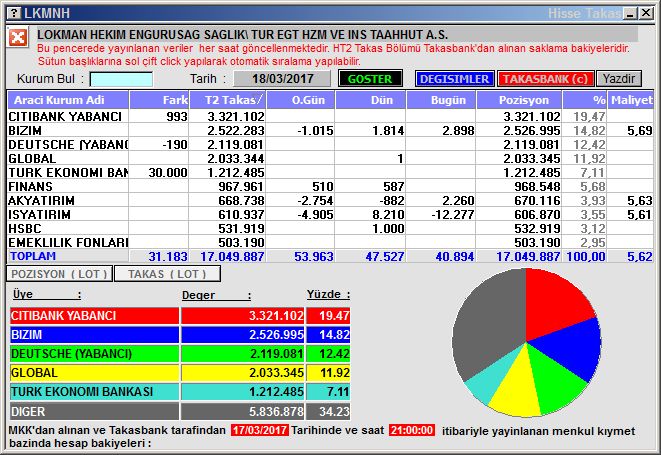The width and height of the screenshot is (661, 455).
Task: Select the BIZIM row in the table
Action: tap(330, 130)
